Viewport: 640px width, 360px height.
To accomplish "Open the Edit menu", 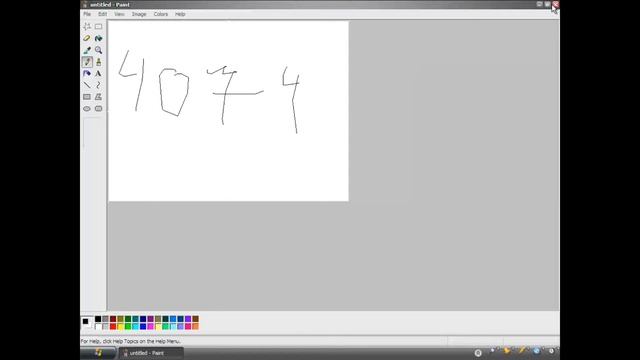I will 102,14.
